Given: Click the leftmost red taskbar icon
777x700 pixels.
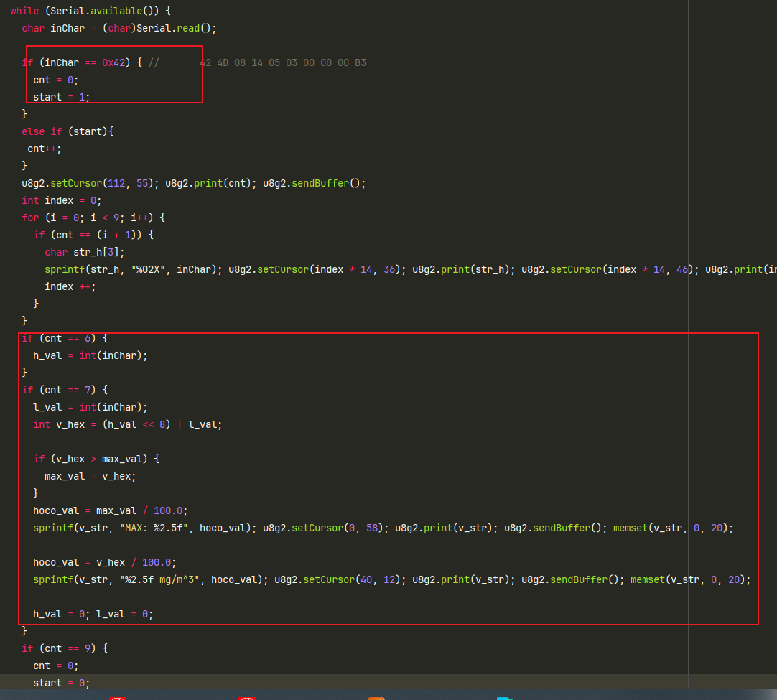Looking at the screenshot, I should coord(118,697).
